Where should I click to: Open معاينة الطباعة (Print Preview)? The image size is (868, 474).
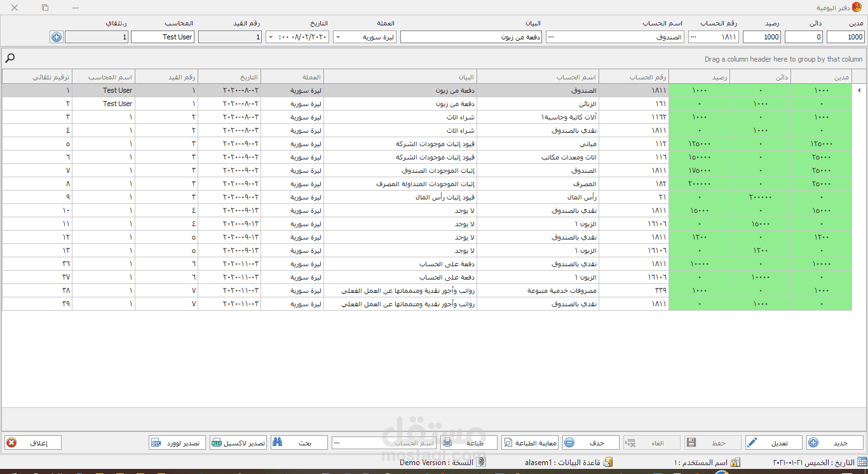coord(530,443)
